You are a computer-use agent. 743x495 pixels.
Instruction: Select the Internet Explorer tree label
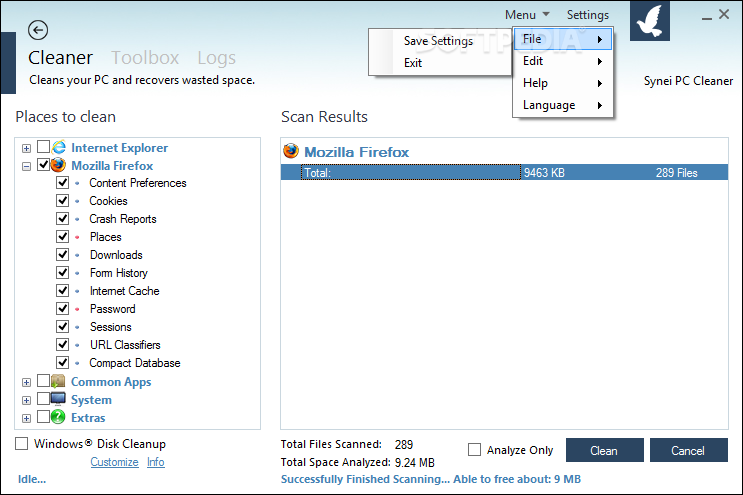click(x=119, y=148)
